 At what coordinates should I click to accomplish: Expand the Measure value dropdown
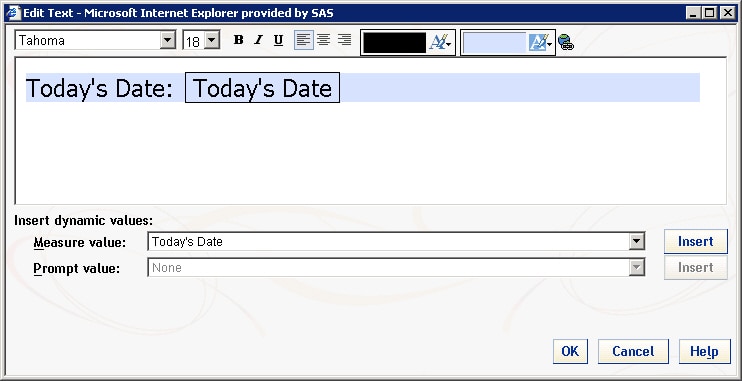click(637, 242)
